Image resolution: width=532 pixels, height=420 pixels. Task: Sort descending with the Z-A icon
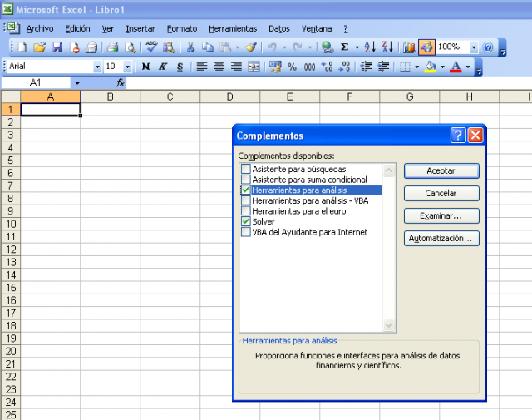387,47
